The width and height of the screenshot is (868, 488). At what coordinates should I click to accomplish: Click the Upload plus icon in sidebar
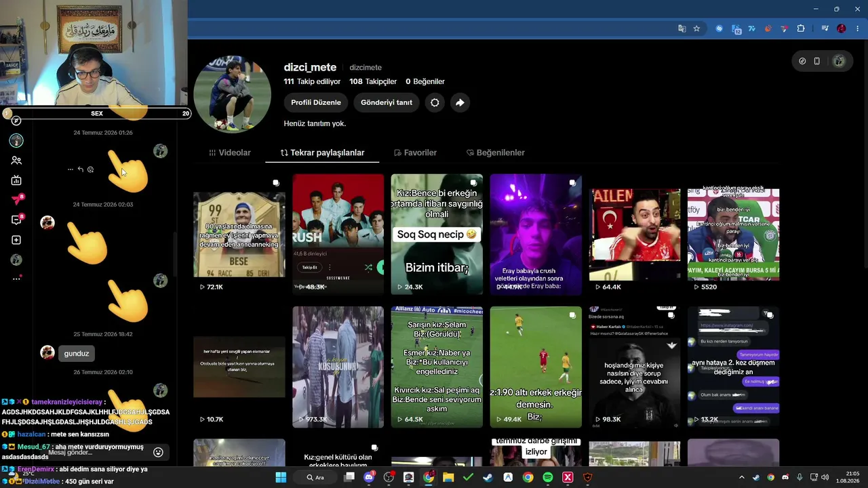tap(16, 240)
